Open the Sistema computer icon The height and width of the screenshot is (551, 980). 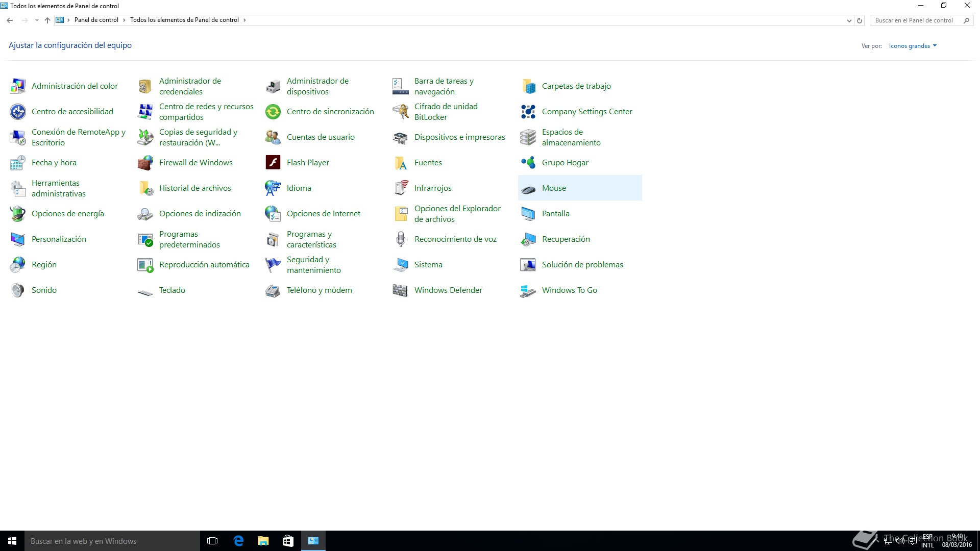pyautogui.click(x=401, y=265)
